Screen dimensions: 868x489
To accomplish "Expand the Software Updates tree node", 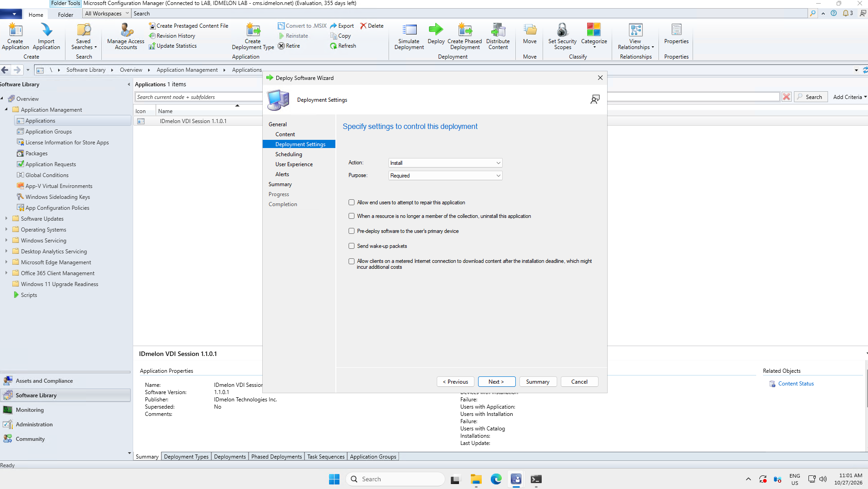I will (x=6, y=218).
